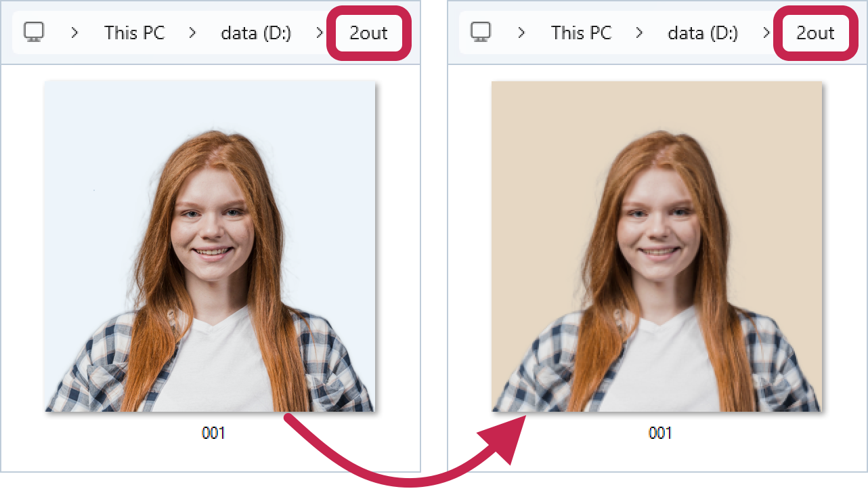The width and height of the screenshot is (868, 493).
Task: Expand the chevron before This PC in left window
Action: point(74,33)
